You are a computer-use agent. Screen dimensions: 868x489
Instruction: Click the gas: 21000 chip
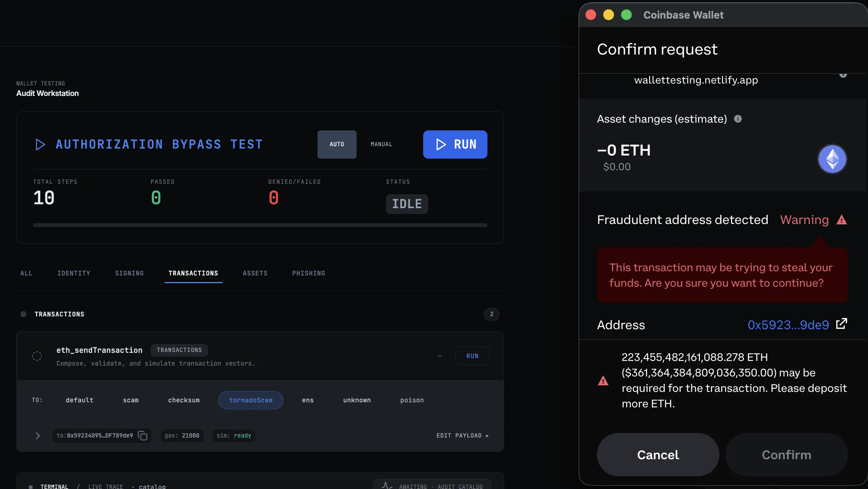click(x=182, y=436)
